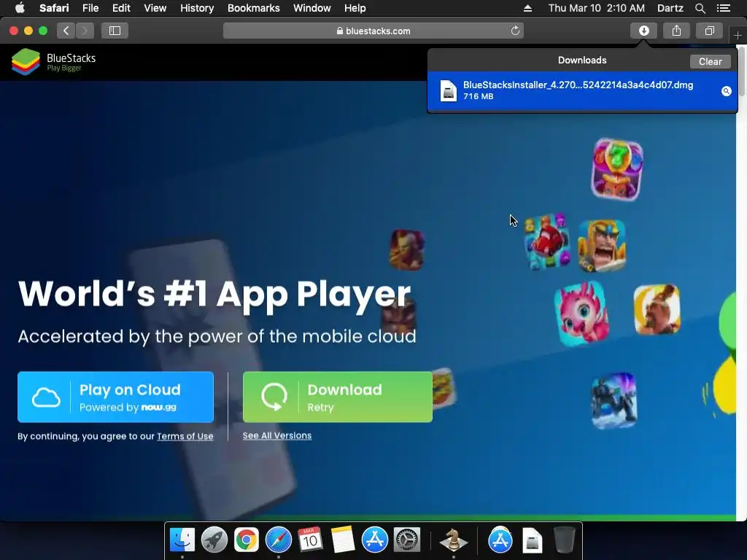The height and width of the screenshot is (560, 747).
Task: Open the History menu
Action: click(x=197, y=7)
